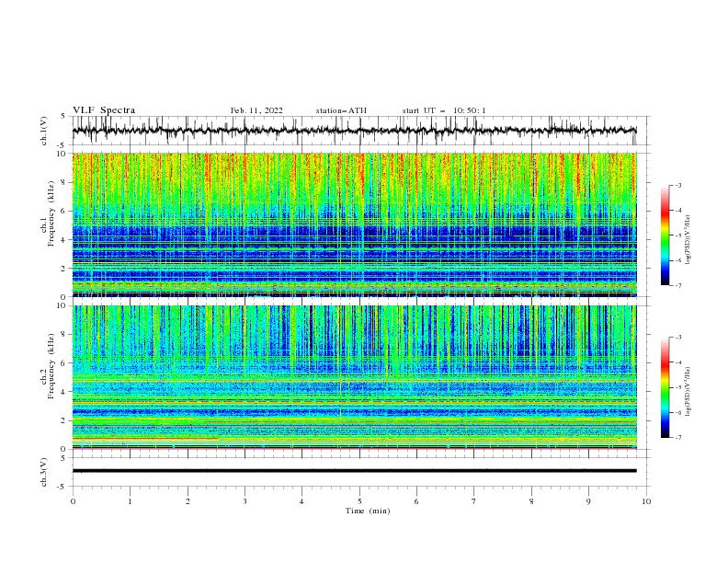Click the "ch.2 Frequency (kHz)" axis label
Image resolution: width=728 pixels, height=563 pixels.
tap(49, 366)
